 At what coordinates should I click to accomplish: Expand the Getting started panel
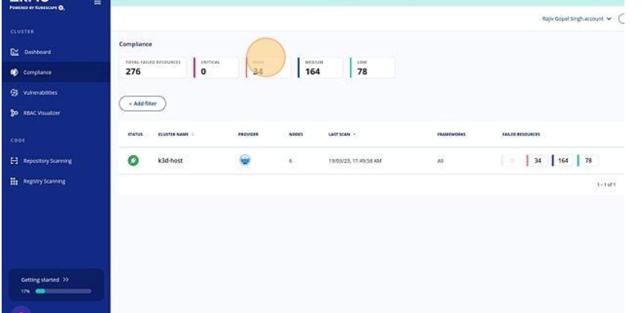(53, 280)
